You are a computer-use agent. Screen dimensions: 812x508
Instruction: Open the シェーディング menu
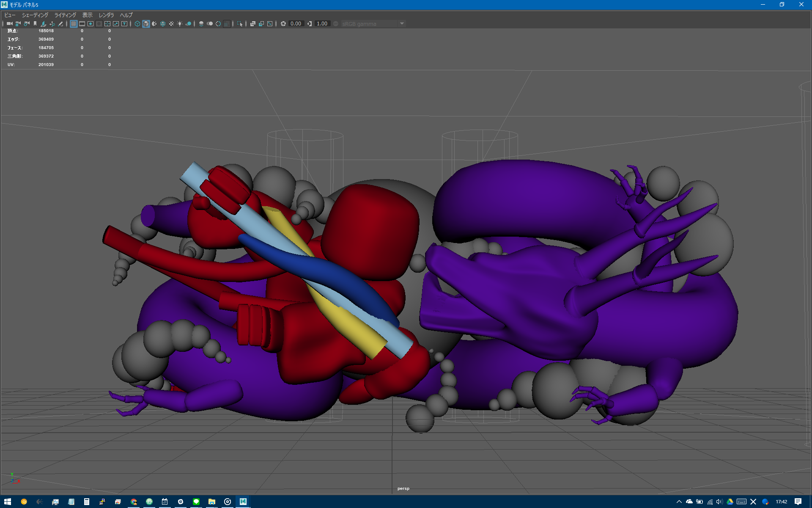coord(35,15)
